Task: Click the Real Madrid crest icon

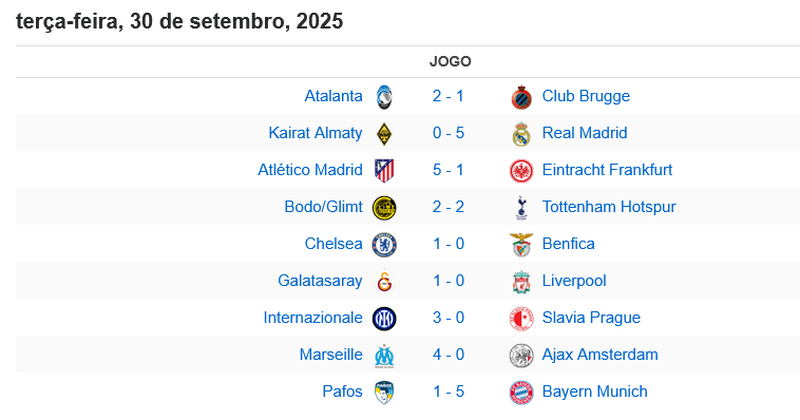Action: click(520, 134)
